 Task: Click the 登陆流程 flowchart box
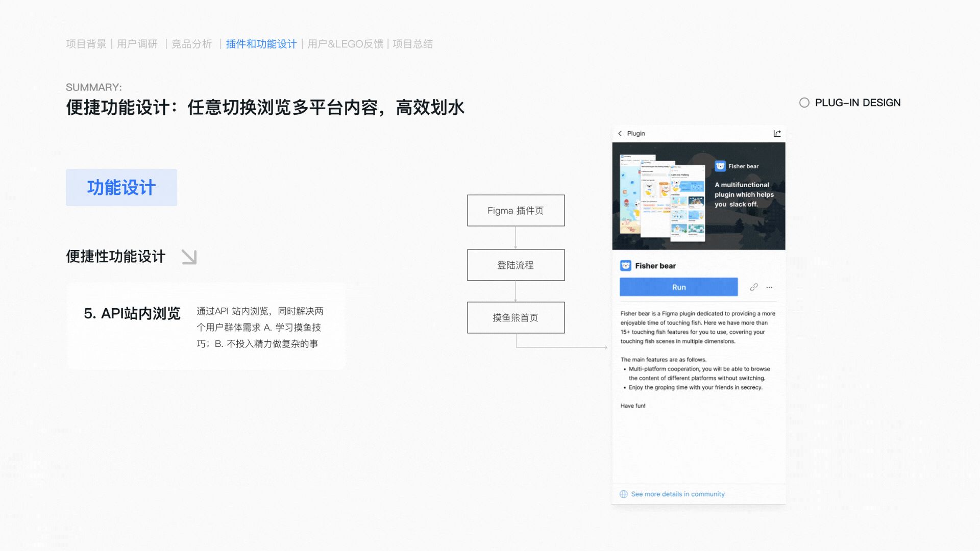pos(516,265)
